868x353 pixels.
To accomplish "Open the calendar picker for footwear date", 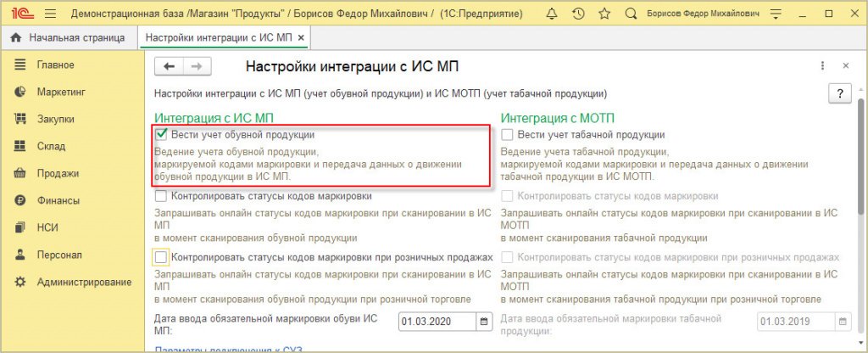I will [484, 322].
